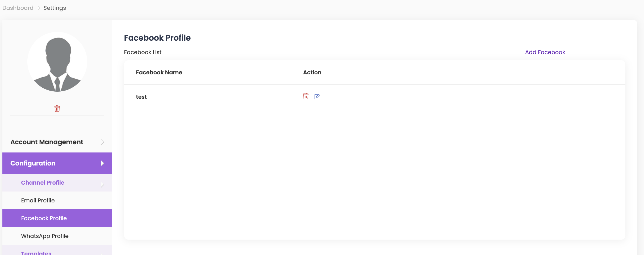Click the Action column header
Screen dimensions: 644x255
pyautogui.click(x=312, y=73)
